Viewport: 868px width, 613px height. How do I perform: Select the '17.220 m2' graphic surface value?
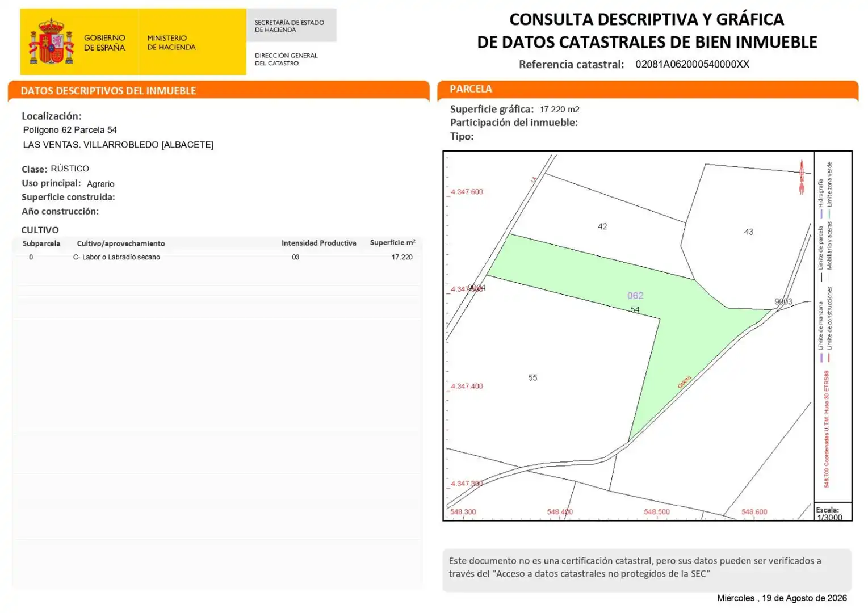[x=560, y=110]
